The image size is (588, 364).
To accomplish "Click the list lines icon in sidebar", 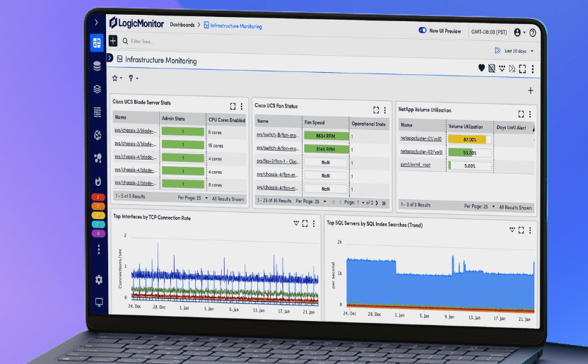I will [x=98, y=112].
